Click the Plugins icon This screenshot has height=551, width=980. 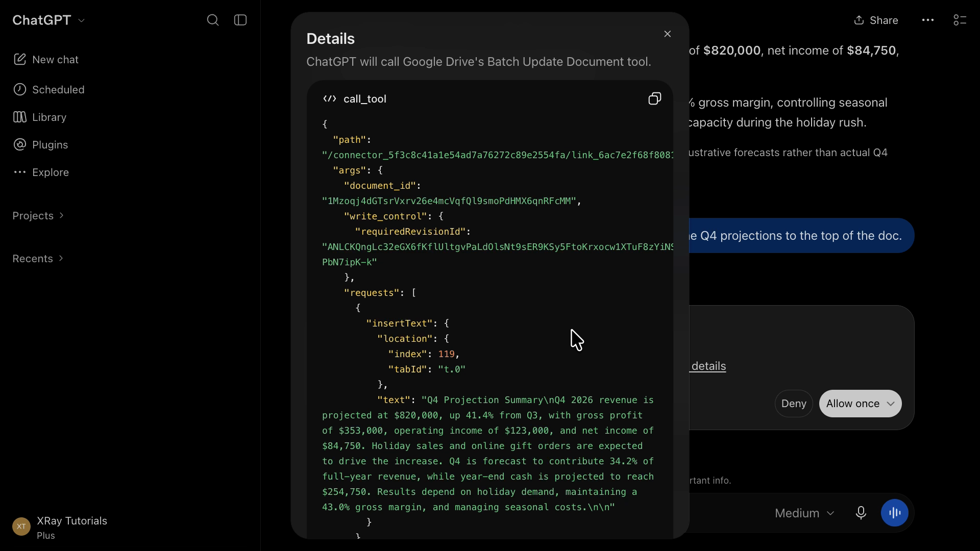point(20,144)
